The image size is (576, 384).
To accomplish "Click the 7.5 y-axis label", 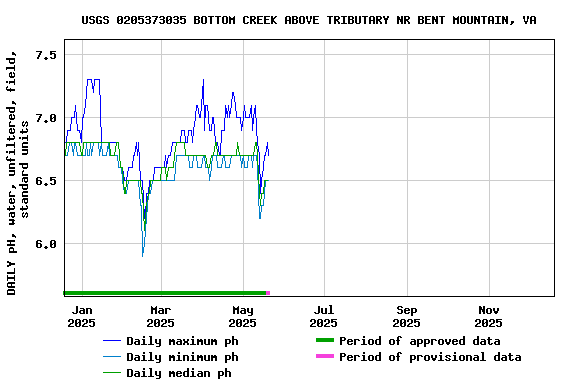I will pos(46,55).
